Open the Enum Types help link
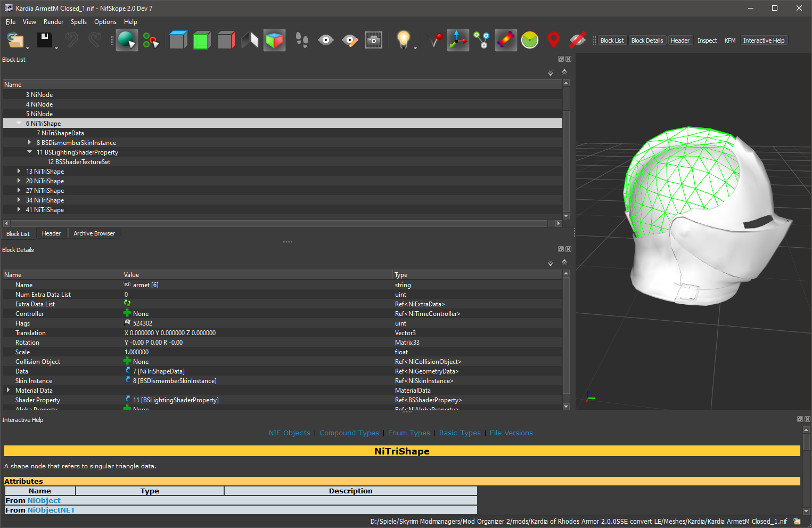The image size is (812, 528). point(409,433)
